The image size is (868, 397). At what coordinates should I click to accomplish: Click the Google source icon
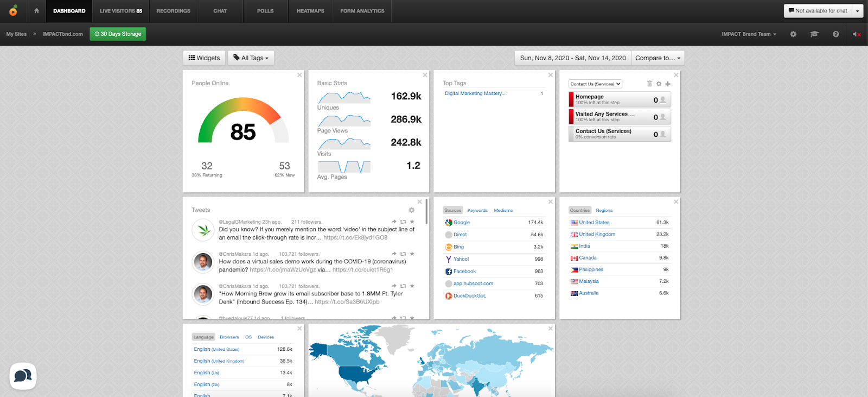pyautogui.click(x=449, y=223)
